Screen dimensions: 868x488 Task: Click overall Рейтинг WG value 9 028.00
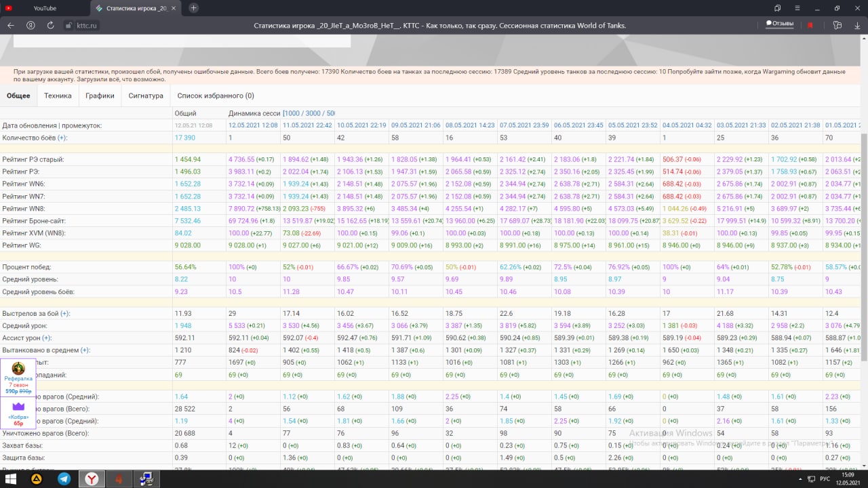pyautogui.click(x=188, y=245)
